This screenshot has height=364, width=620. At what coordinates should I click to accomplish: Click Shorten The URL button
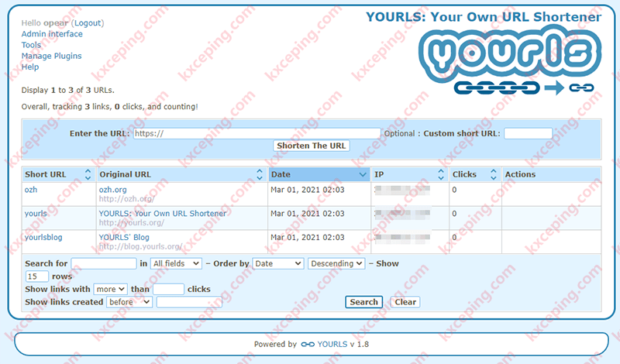[312, 146]
